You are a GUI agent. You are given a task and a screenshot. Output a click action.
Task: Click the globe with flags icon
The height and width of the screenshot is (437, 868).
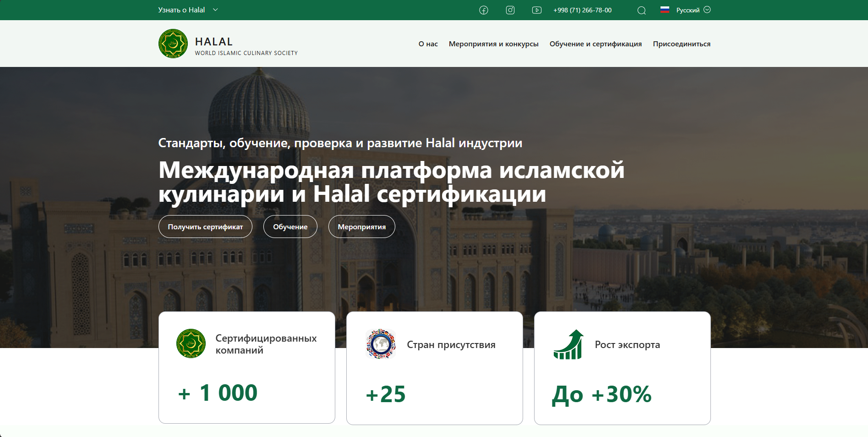(x=381, y=343)
